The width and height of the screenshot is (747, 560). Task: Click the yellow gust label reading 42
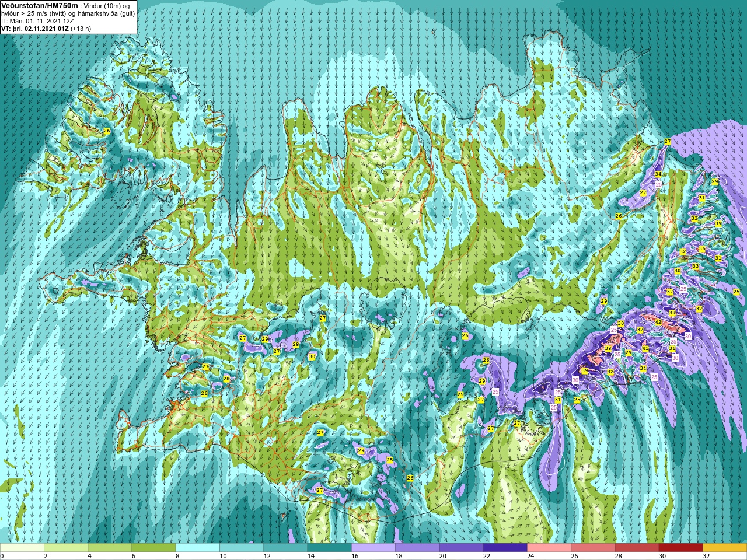point(658,323)
